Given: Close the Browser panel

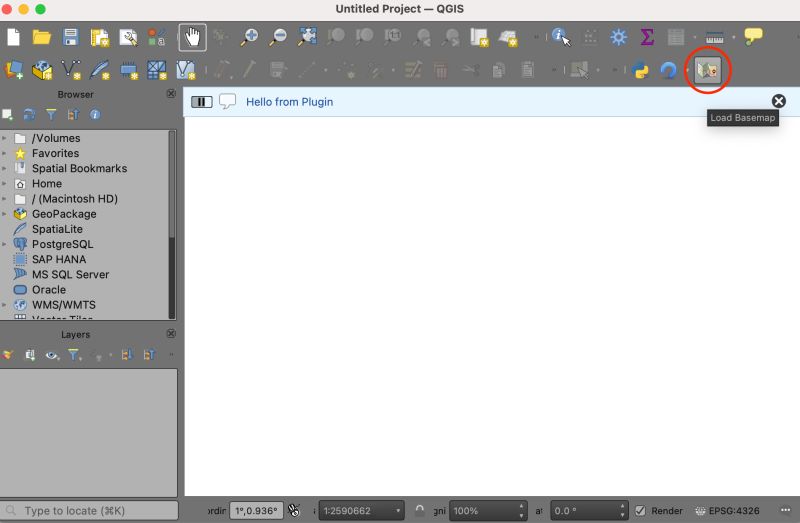Looking at the screenshot, I should click(x=171, y=93).
